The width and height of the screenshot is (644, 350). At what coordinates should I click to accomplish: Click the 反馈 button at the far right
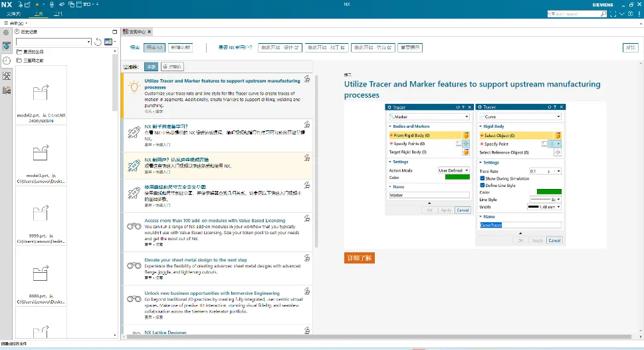click(x=631, y=48)
